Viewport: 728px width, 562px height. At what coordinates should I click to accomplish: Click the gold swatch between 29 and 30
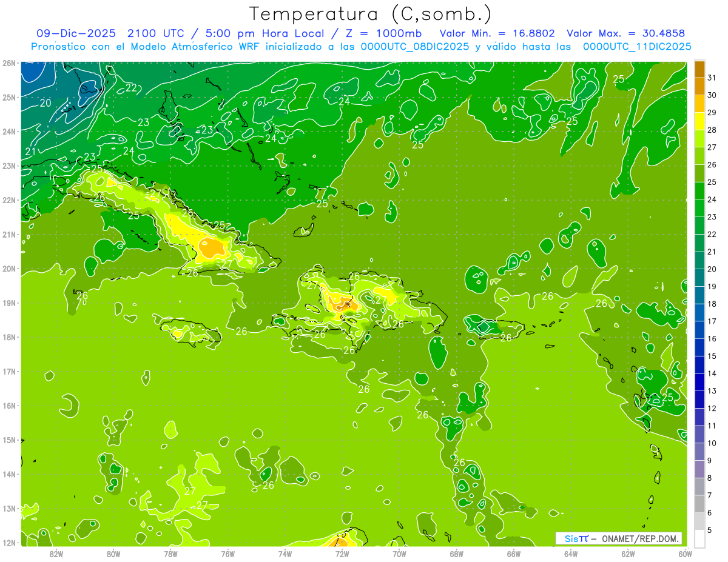point(699,104)
